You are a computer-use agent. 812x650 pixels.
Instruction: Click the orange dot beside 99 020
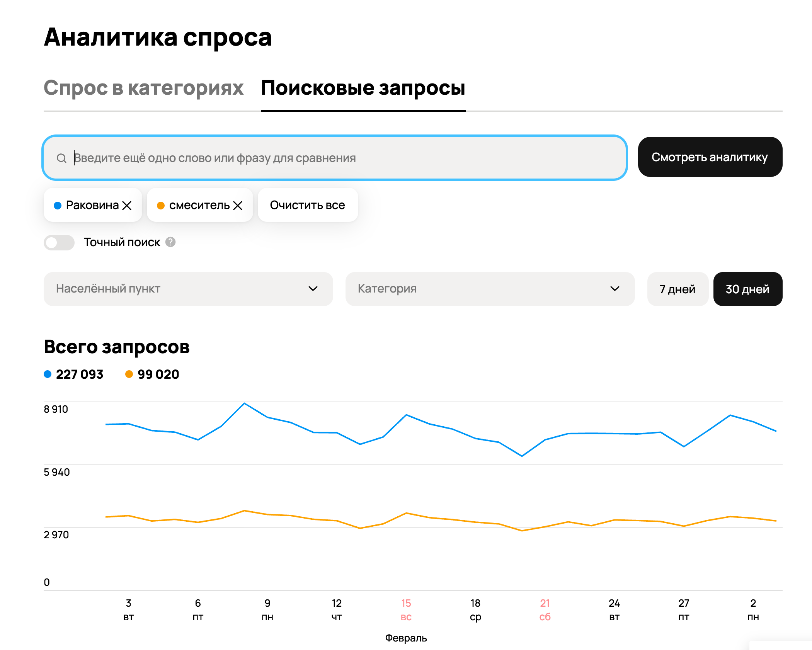click(129, 374)
